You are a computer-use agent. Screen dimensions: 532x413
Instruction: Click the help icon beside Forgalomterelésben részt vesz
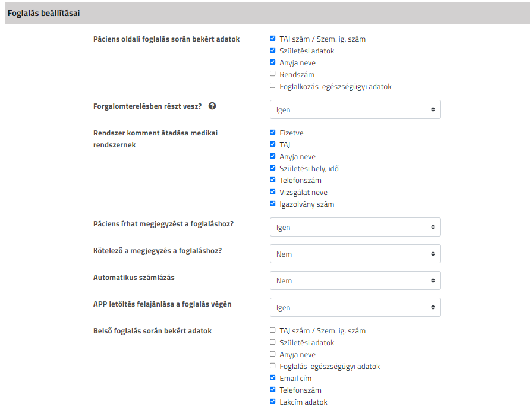[x=212, y=106]
